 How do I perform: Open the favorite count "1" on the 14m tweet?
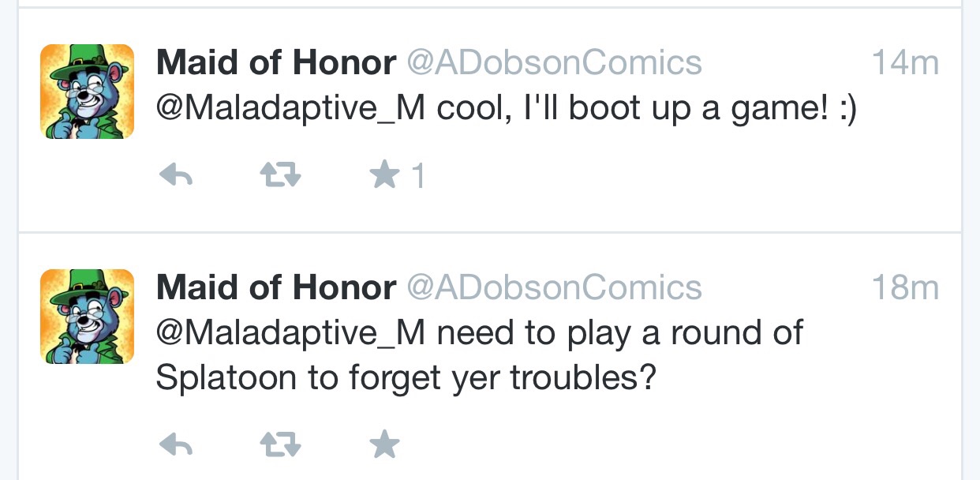pos(418,176)
